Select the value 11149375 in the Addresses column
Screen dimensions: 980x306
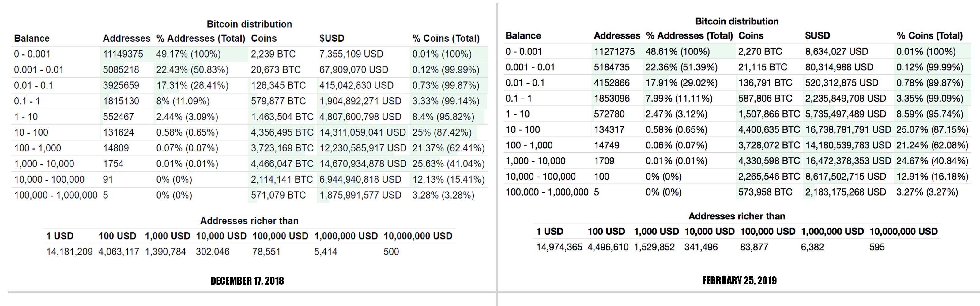(x=123, y=54)
